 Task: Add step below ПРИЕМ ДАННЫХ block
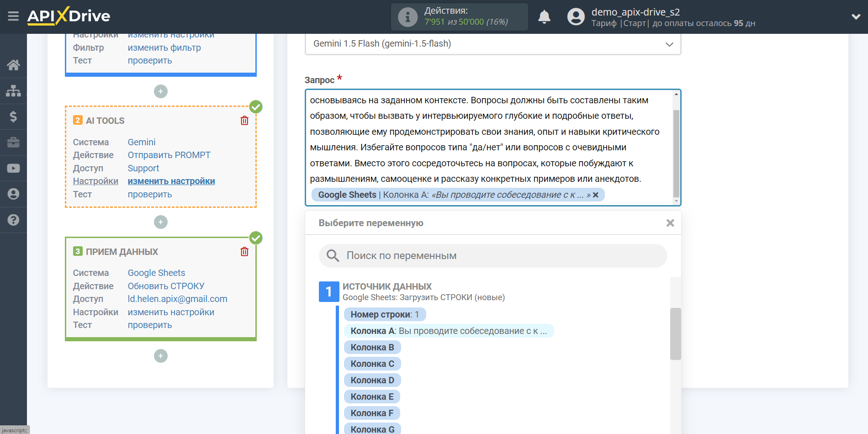click(161, 356)
